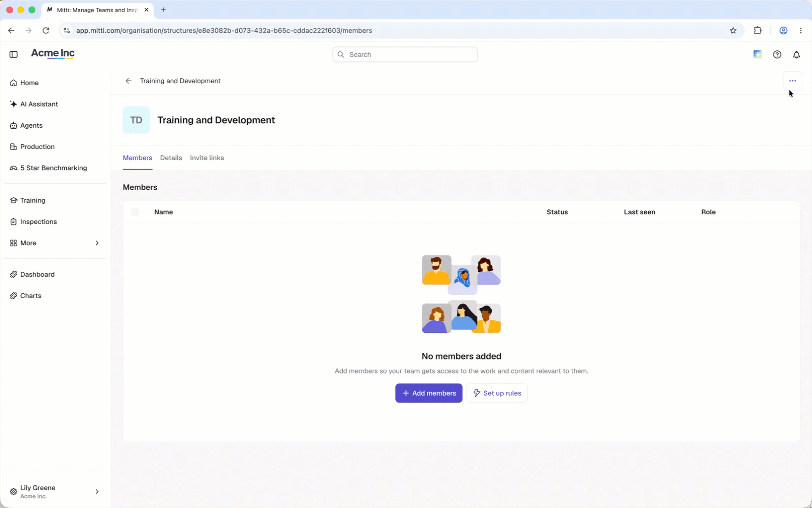This screenshot has height=508, width=812.
Task: Open the notifications bell
Action: [797, 55]
